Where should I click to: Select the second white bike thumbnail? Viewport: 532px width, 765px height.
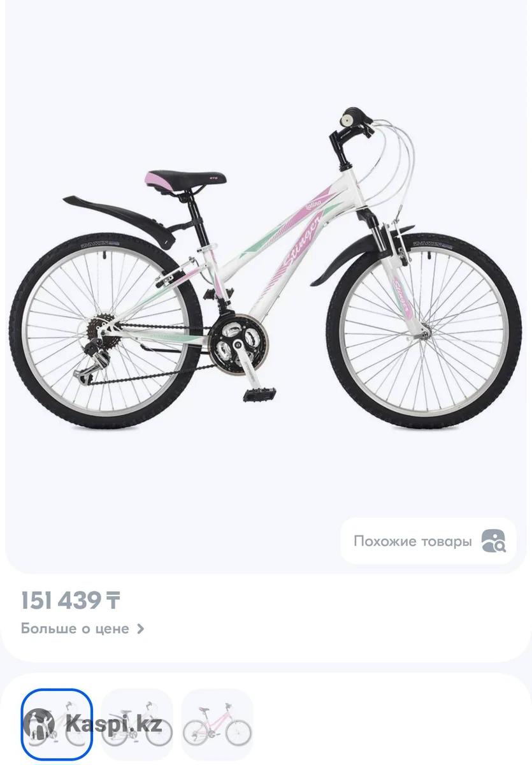point(138,725)
